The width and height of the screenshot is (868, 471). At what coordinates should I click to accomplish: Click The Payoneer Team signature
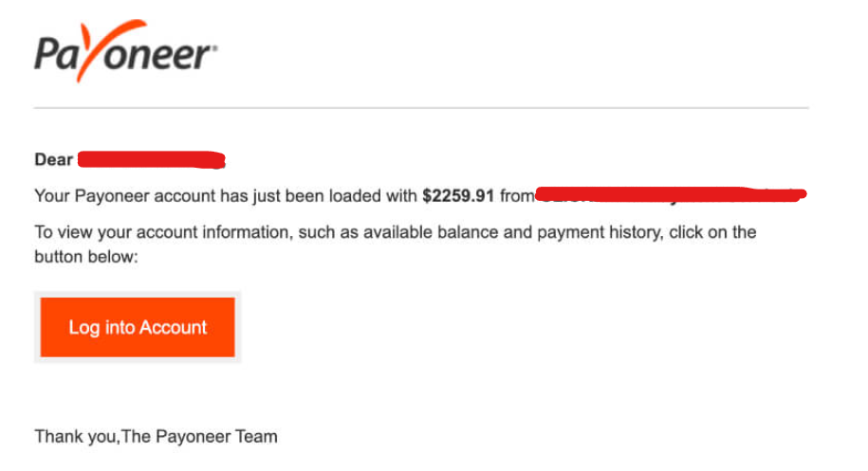199,437
